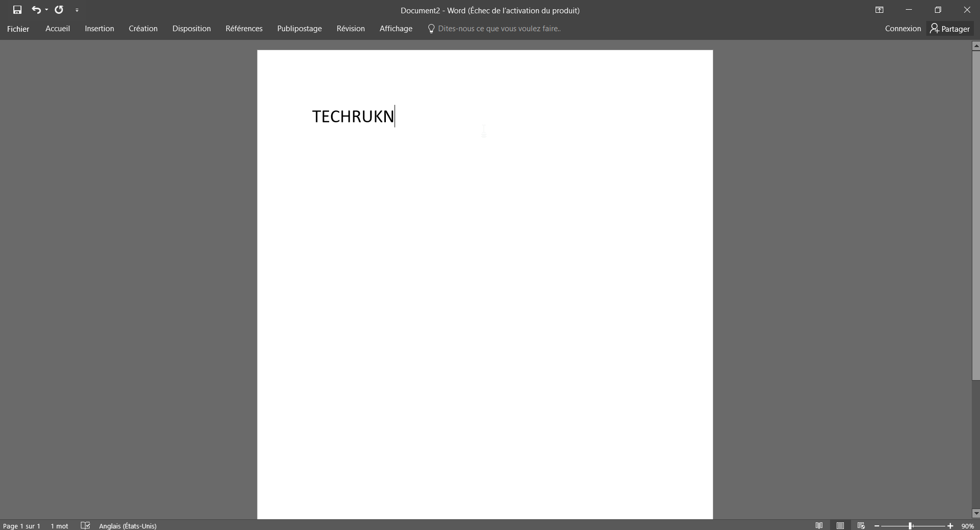The height and width of the screenshot is (530, 980).
Task: Switch to Web Layout view
Action: coord(861,525)
